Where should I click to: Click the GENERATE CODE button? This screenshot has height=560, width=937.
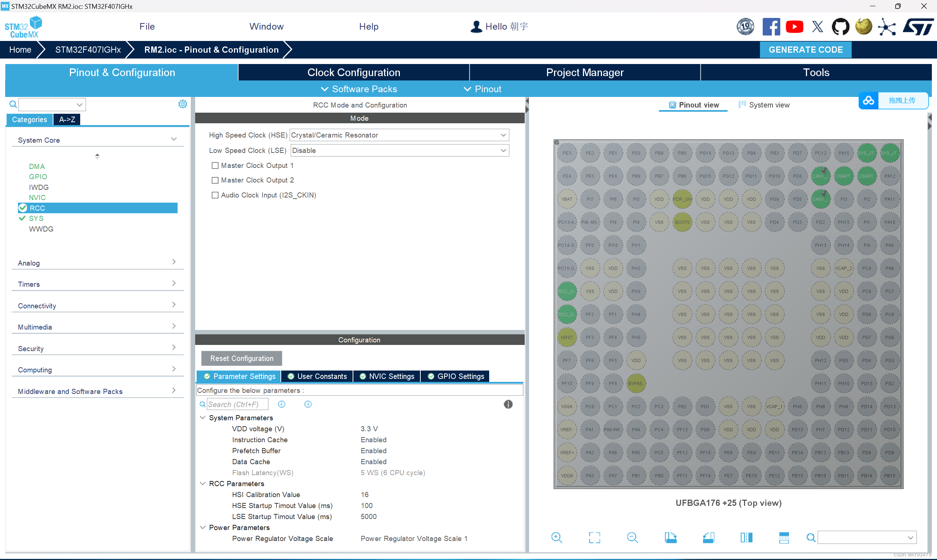tap(805, 50)
